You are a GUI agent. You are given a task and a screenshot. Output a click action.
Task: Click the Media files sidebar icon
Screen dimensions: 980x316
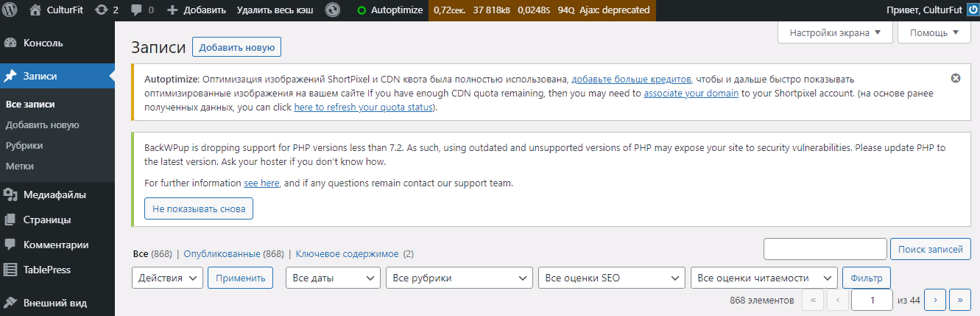point(10,195)
